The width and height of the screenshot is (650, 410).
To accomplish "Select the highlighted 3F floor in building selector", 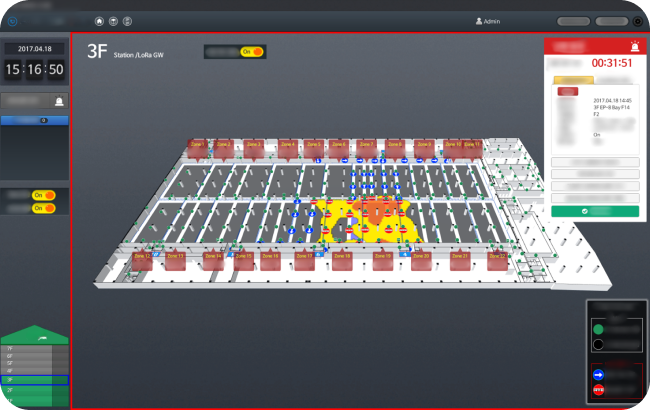I will [34, 380].
